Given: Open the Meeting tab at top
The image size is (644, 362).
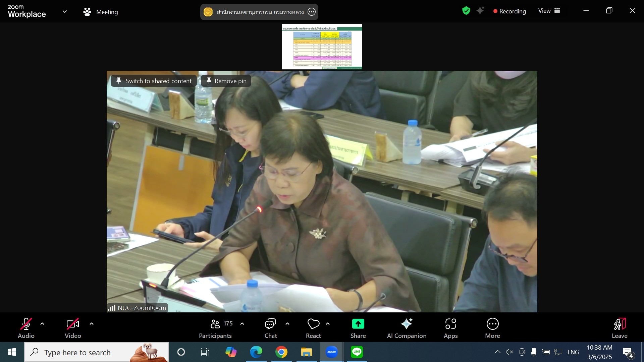Looking at the screenshot, I should coord(101,12).
